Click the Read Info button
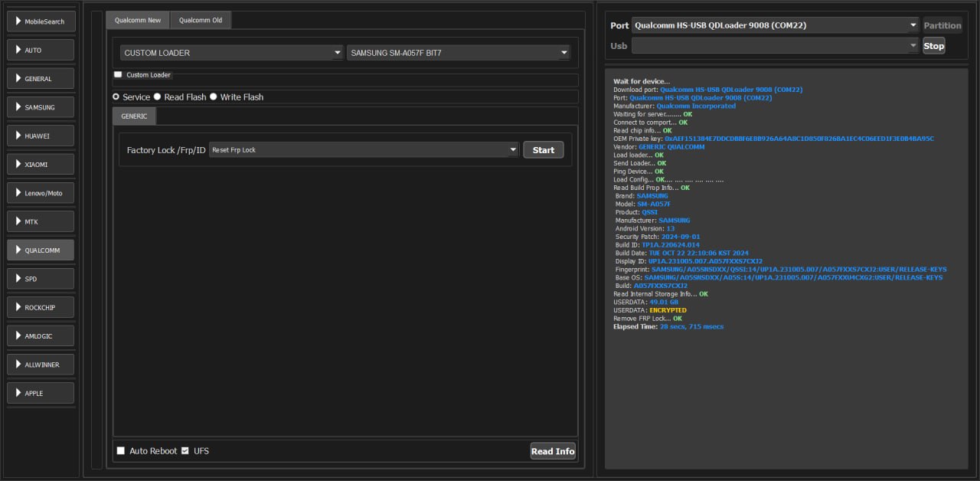The height and width of the screenshot is (481, 980). pos(553,451)
